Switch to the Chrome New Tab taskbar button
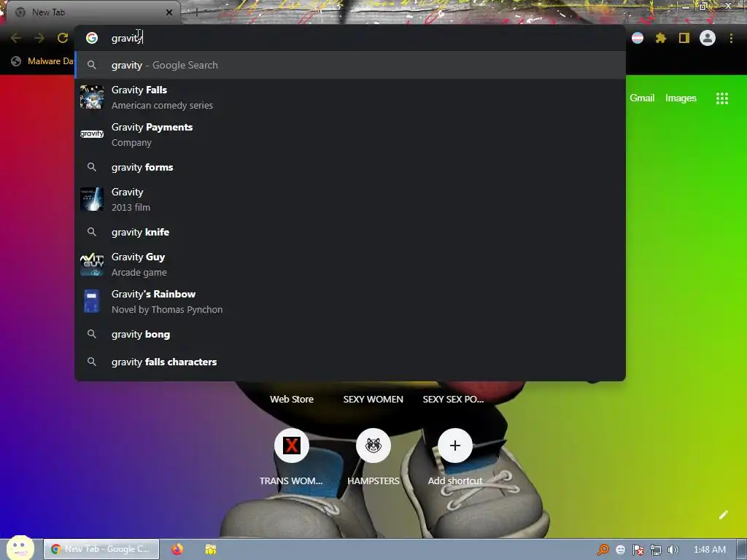Viewport: 747px width, 560px height. [x=101, y=549]
